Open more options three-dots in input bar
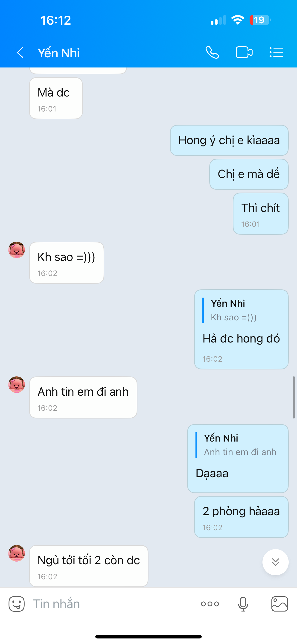This screenshot has height=644, width=297. tap(210, 604)
